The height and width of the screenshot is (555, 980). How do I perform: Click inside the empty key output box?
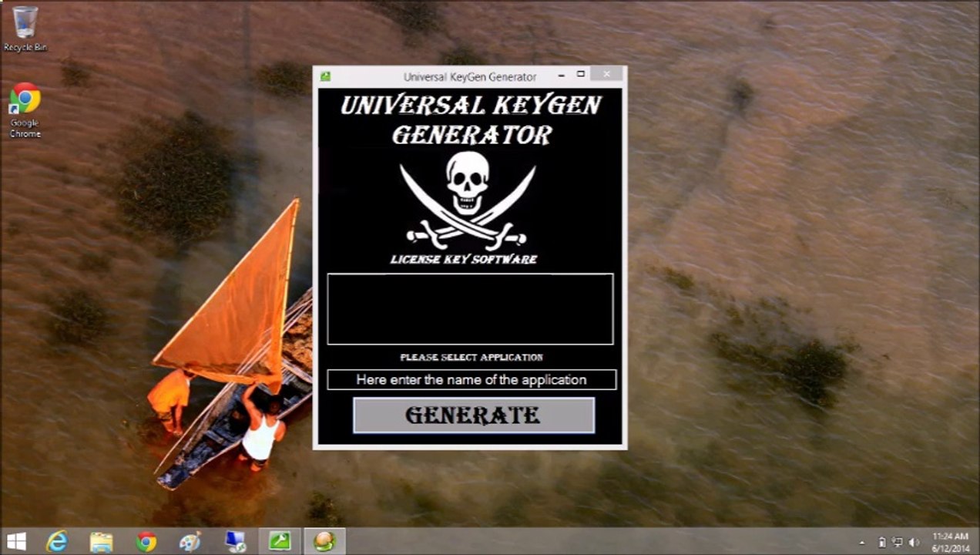pos(470,308)
